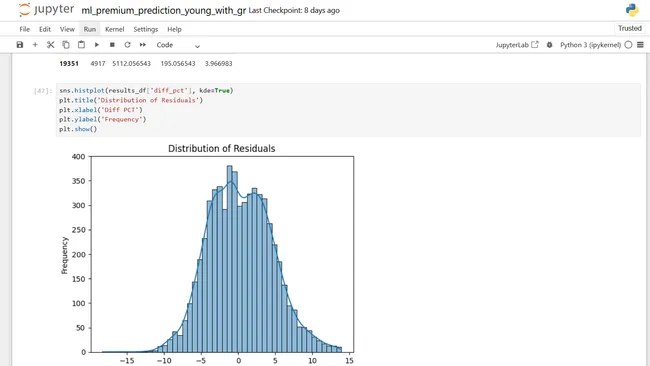Click the Trusted notebook button
Screen dimensions: 650x366
click(630, 28)
